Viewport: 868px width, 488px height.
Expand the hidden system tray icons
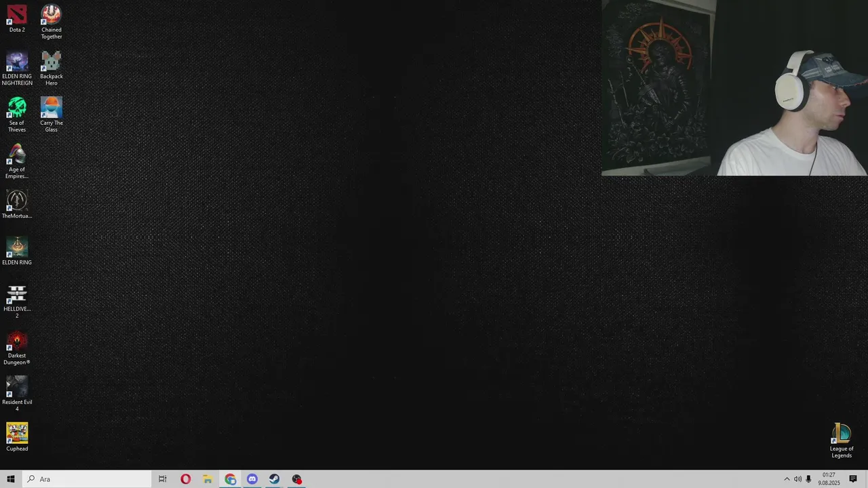coord(787,479)
